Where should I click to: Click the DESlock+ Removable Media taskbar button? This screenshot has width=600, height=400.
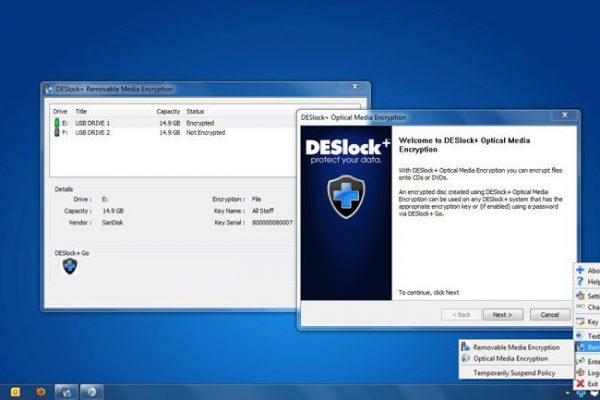pyautogui.click(x=66, y=390)
